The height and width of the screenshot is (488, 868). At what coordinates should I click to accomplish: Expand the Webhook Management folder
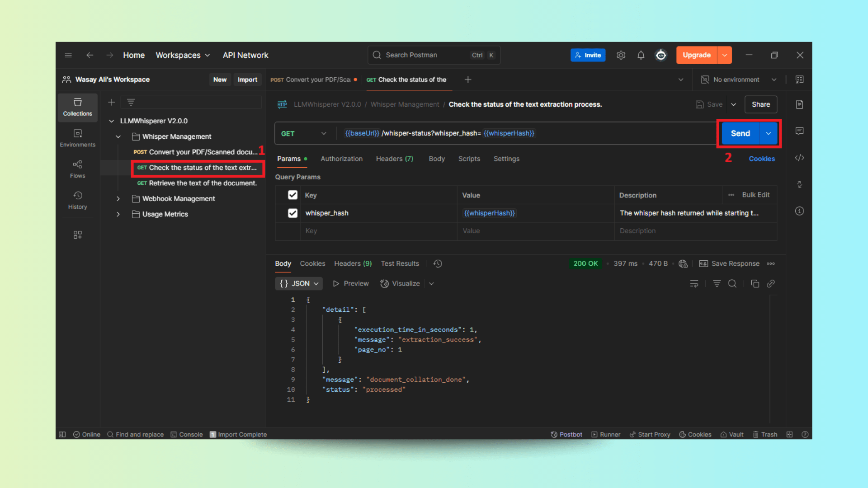tap(118, 198)
